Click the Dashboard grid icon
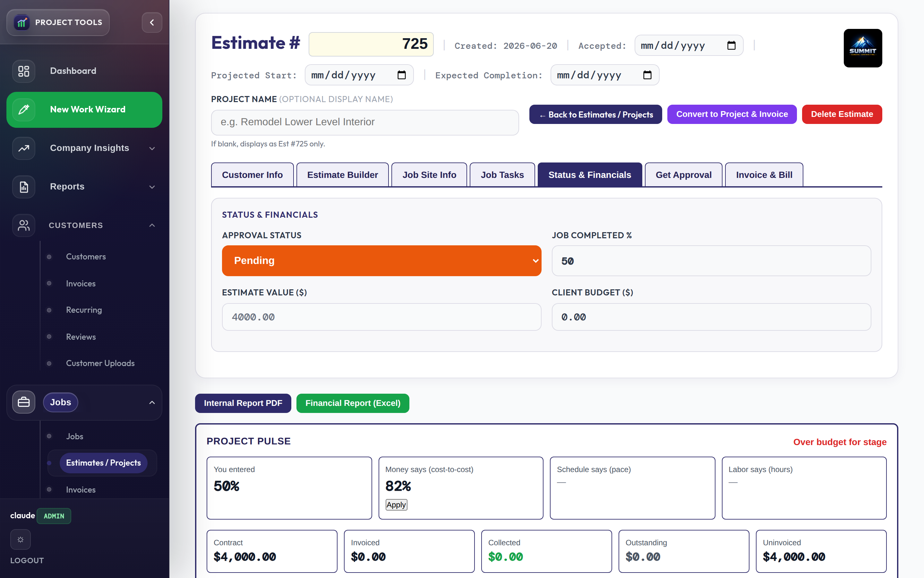 point(24,71)
